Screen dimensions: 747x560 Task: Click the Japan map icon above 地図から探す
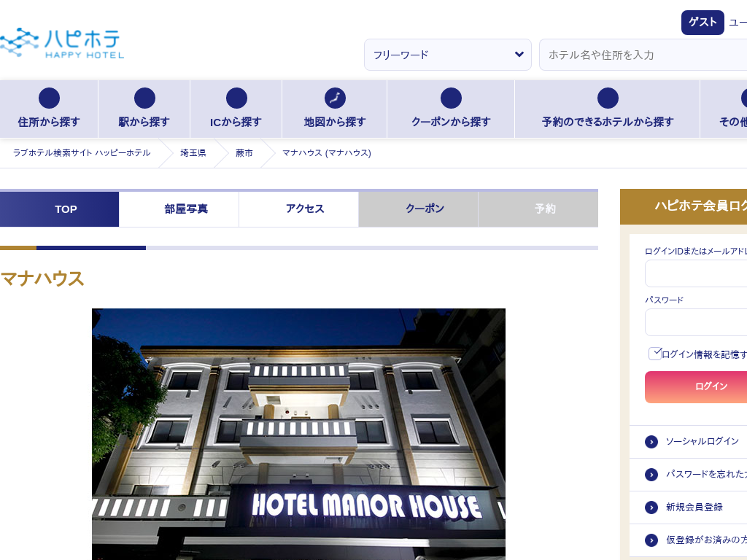(335, 98)
